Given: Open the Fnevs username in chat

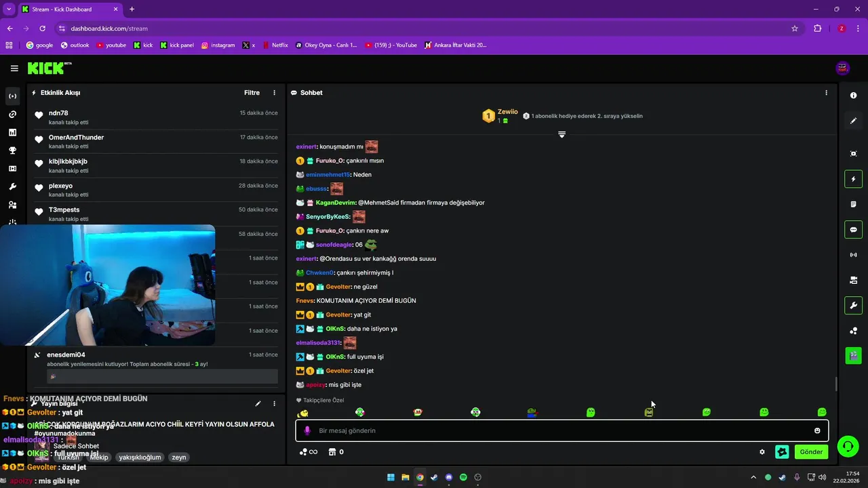Looking at the screenshot, I should point(305,300).
